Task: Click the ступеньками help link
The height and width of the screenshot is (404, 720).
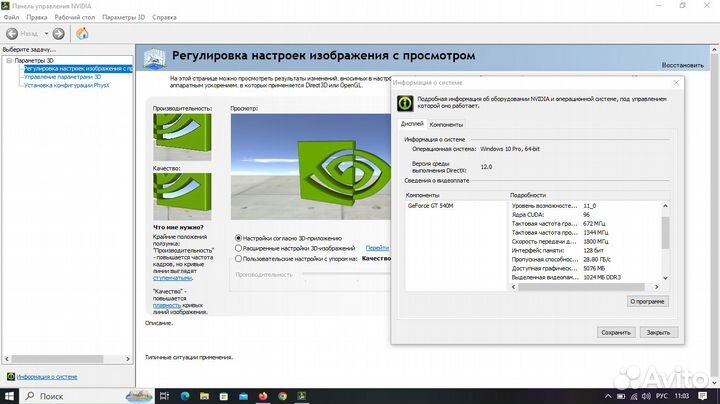Action: (x=172, y=278)
